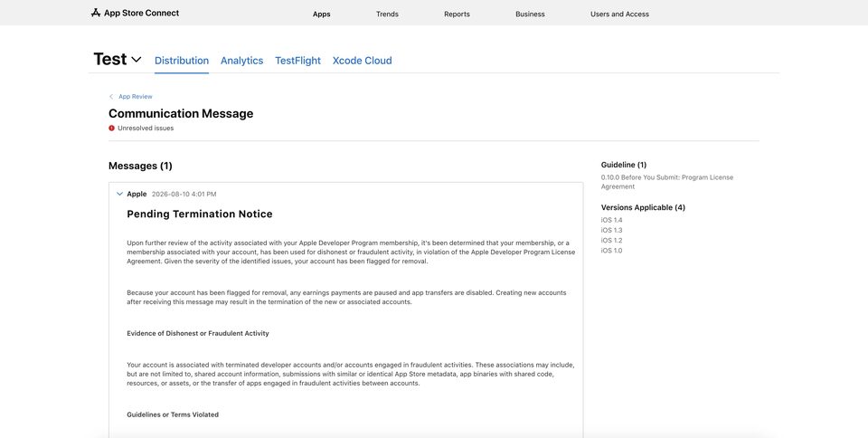The image size is (868, 438).
Task: Open the Reports menu item
Action: click(457, 14)
